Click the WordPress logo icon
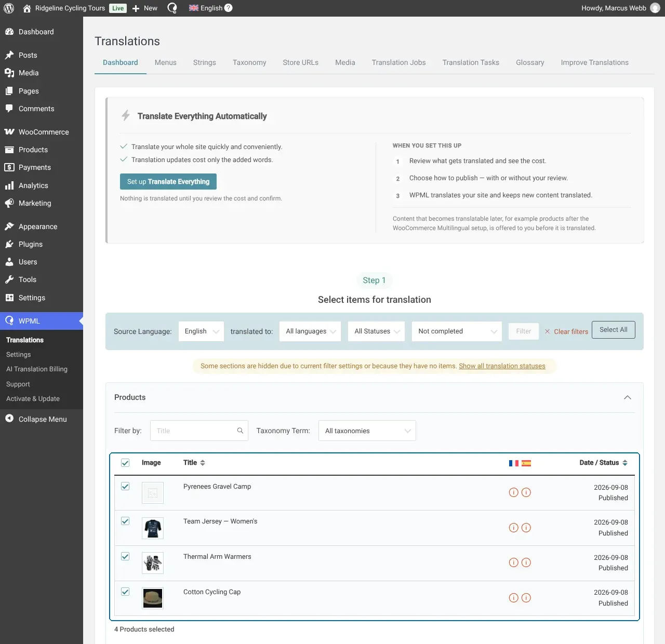665x644 pixels. coord(9,8)
